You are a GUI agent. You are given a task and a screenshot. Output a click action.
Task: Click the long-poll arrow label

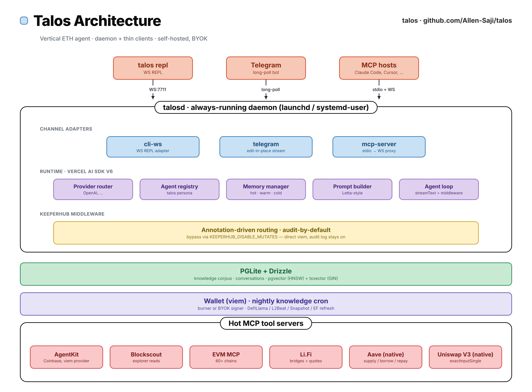pos(270,90)
